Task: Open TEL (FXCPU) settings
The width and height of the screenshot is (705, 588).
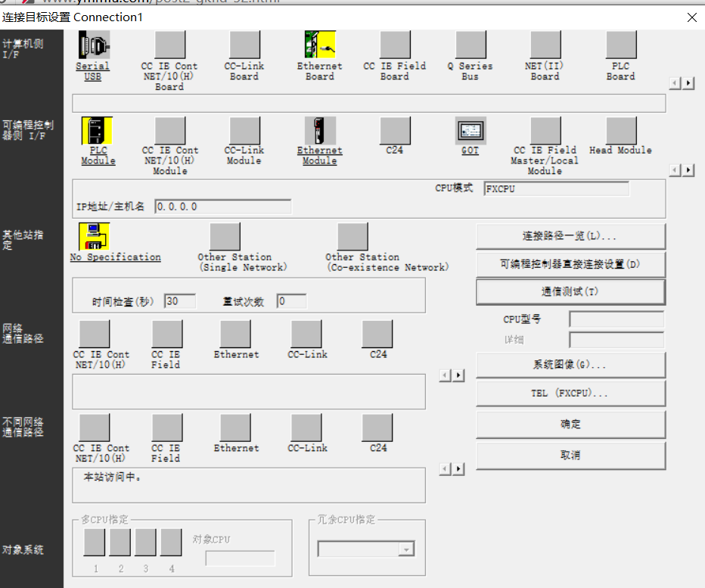Action: coord(570,394)
